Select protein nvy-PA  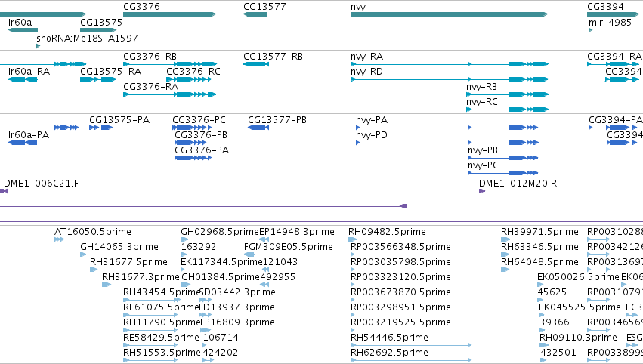point(447,128)
